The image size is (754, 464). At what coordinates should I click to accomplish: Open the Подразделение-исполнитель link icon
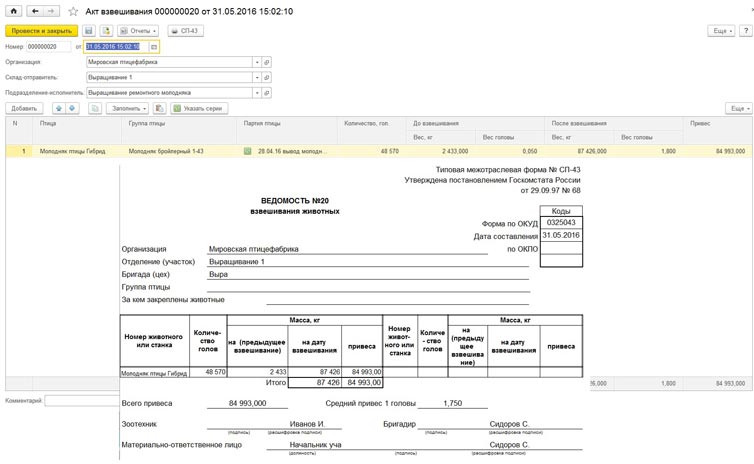(x=266, y=93)
